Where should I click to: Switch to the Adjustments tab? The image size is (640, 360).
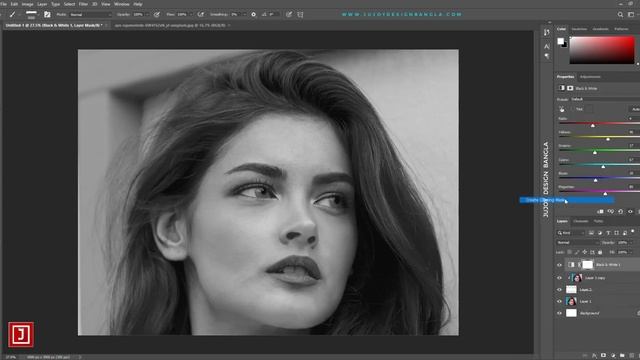(590, 77)
